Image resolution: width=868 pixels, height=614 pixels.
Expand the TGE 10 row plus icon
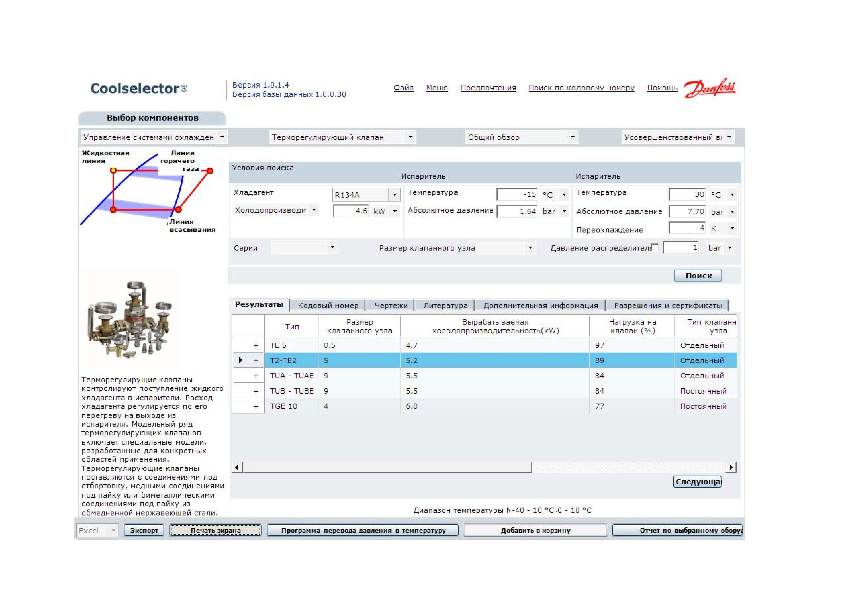pos(256,406)
